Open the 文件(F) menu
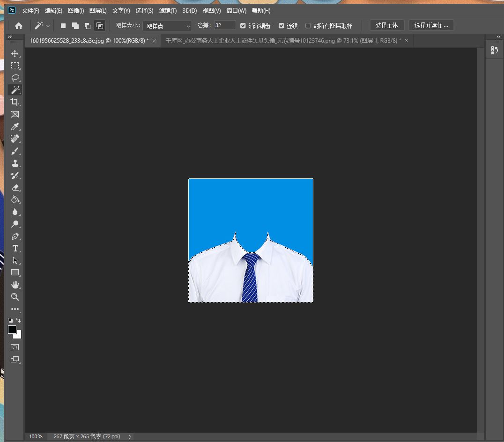The image size is (504, 442). coord(30,11)
